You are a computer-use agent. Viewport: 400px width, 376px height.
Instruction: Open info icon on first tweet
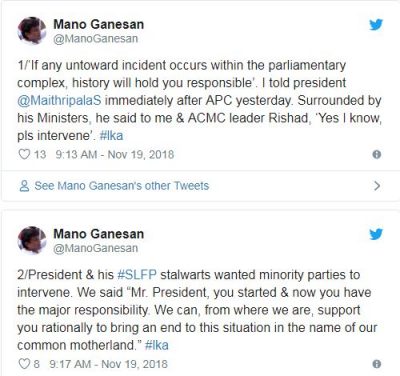[x=377, y=155]
